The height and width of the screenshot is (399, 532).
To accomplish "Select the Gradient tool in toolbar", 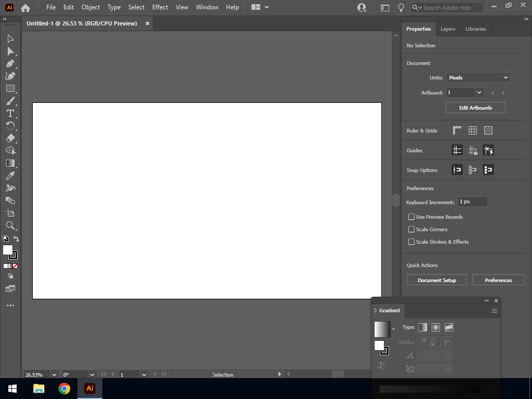I will click(10, 163).
